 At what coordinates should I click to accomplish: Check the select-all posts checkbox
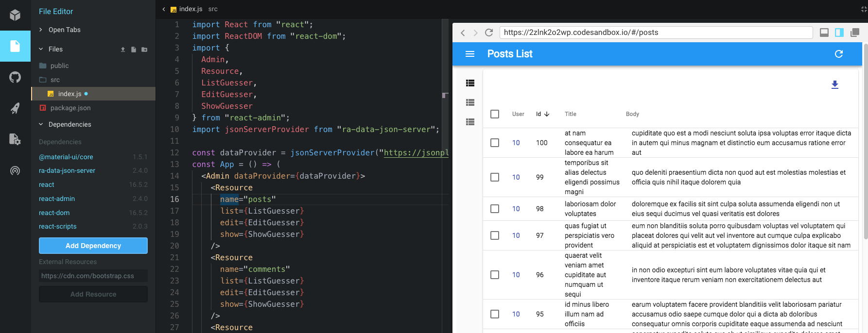coord(495,114)
